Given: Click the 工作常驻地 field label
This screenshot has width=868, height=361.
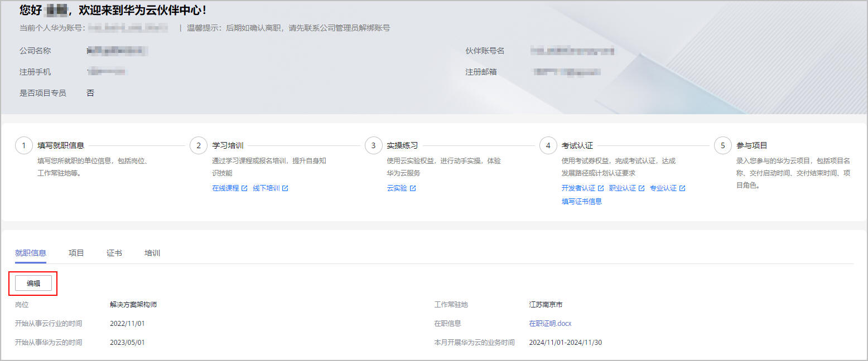Looking at the screenshot, I should 451,305.
